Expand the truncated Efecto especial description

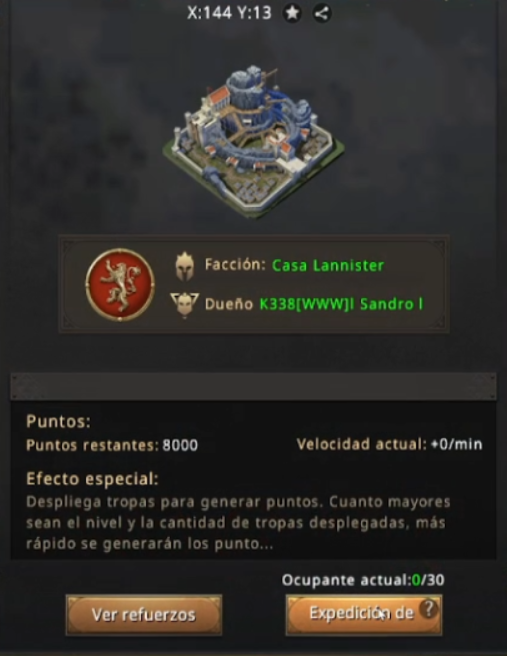238,523
